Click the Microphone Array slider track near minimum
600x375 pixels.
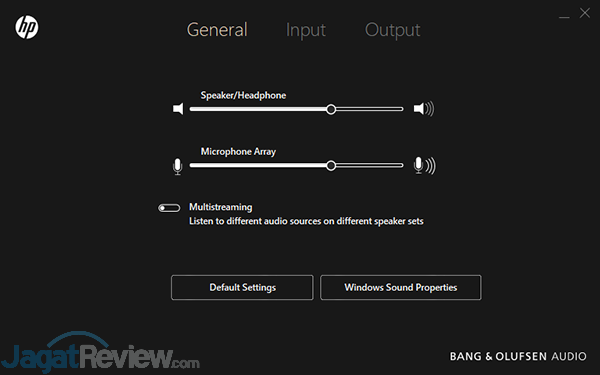click(197, 166)
